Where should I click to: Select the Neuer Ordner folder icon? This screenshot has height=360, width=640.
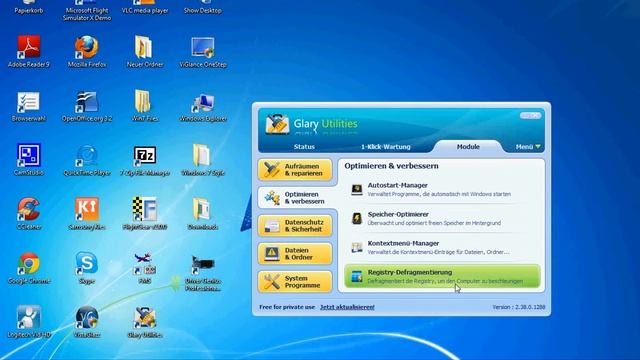(144, 47)
